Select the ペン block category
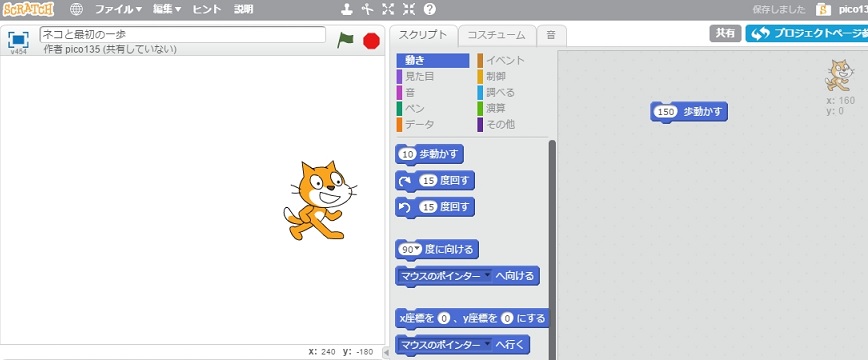Image resolution: width=868 pixels, height=360 pixels. [x=432, y=109]
